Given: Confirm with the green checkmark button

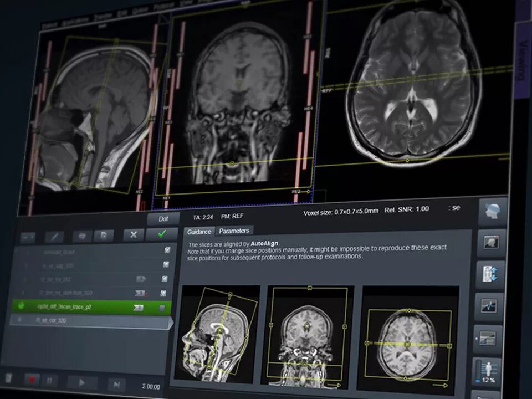Looking at the screenshot, I should coord(162,234).
